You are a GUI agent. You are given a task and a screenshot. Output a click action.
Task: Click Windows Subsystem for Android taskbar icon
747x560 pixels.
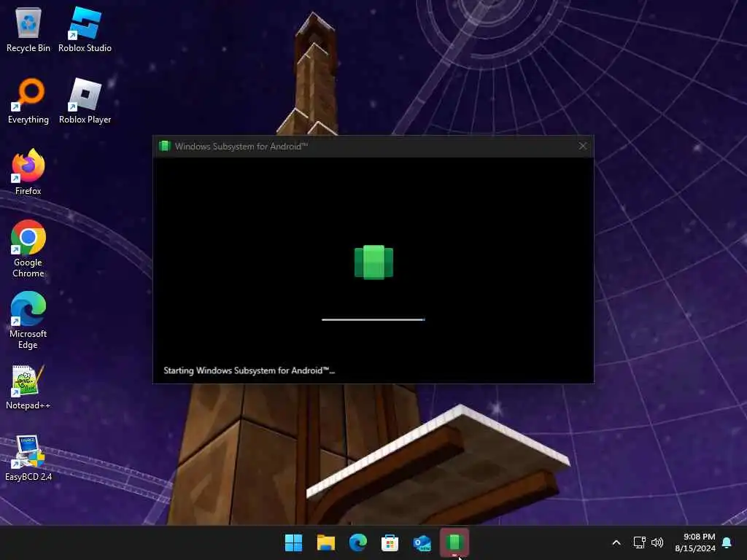pos(454,542)
